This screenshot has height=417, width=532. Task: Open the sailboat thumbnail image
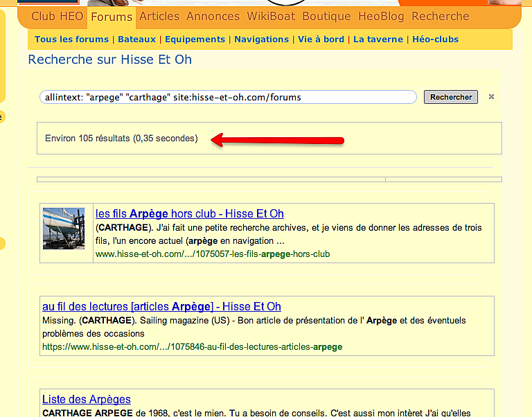point(64,229)
